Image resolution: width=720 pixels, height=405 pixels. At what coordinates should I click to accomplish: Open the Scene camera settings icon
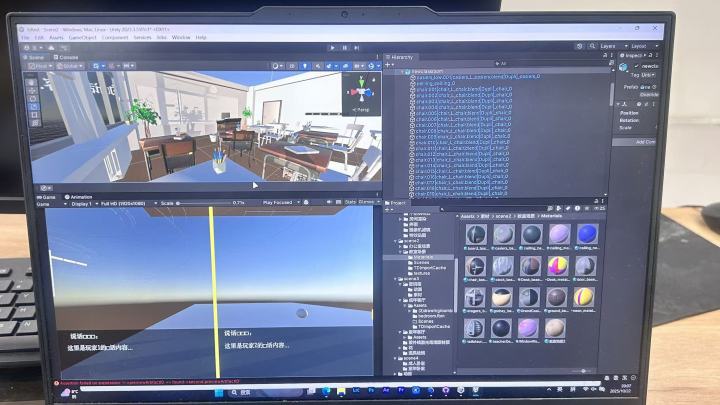point(358,66)
